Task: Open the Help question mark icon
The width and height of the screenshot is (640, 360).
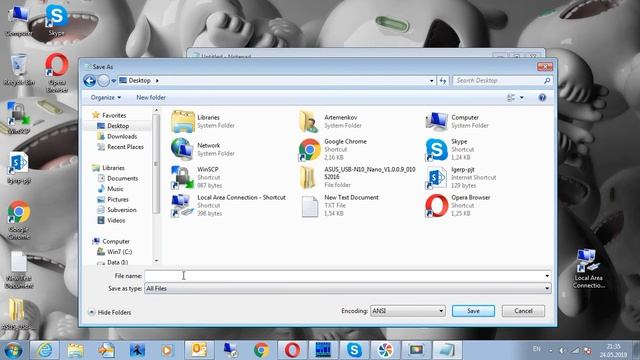Action: [542, 98]
